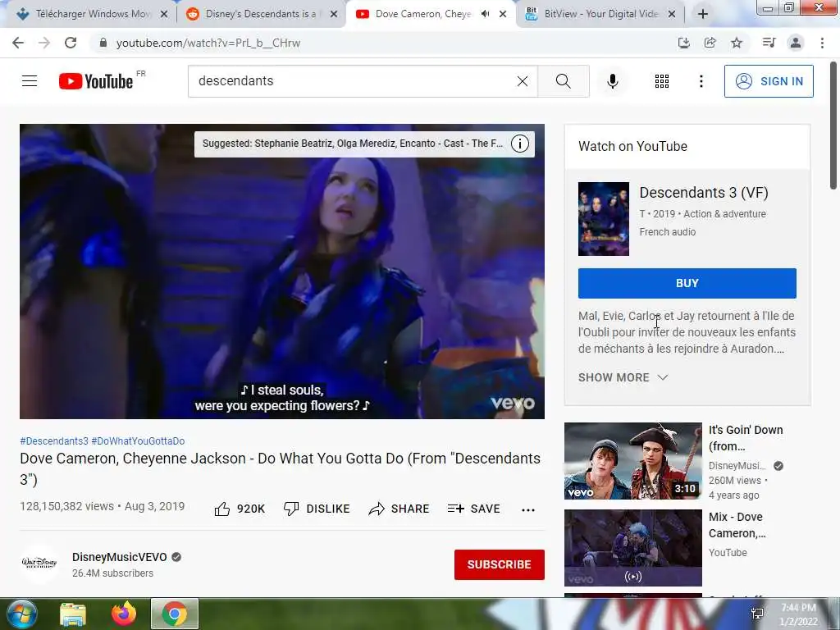
Task: Open network icon in system tray
Action: [757, 614]
